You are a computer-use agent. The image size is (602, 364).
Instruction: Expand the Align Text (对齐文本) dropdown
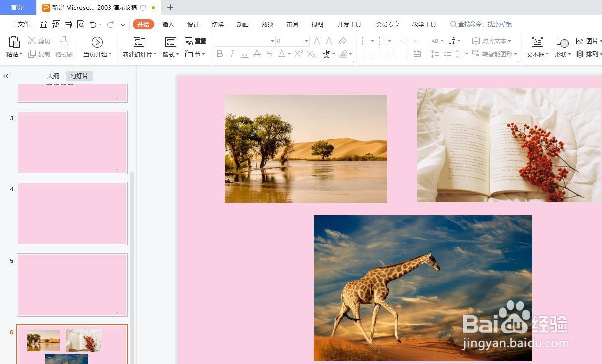(x=491, y=41)
